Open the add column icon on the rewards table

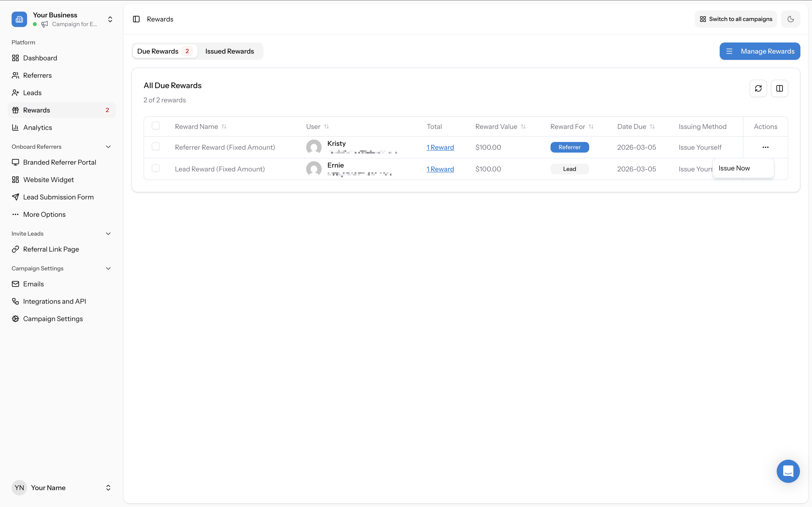(x=779, y=88)
